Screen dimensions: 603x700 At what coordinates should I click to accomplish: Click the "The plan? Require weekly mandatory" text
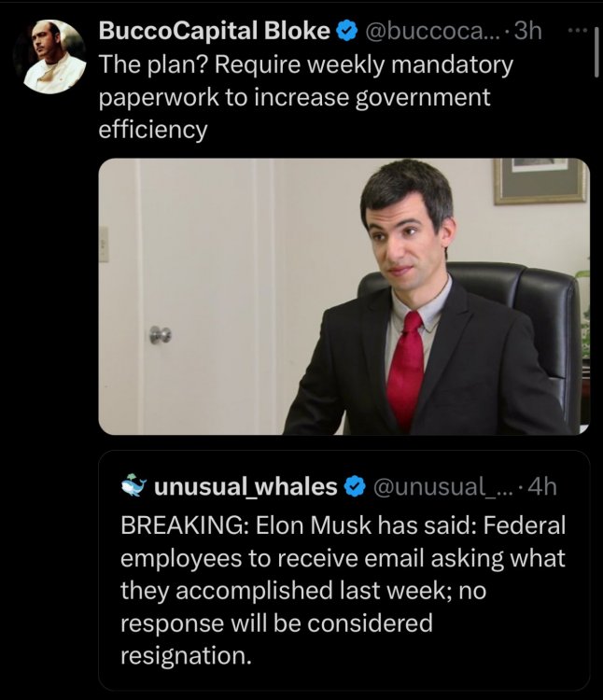[305, 65]
